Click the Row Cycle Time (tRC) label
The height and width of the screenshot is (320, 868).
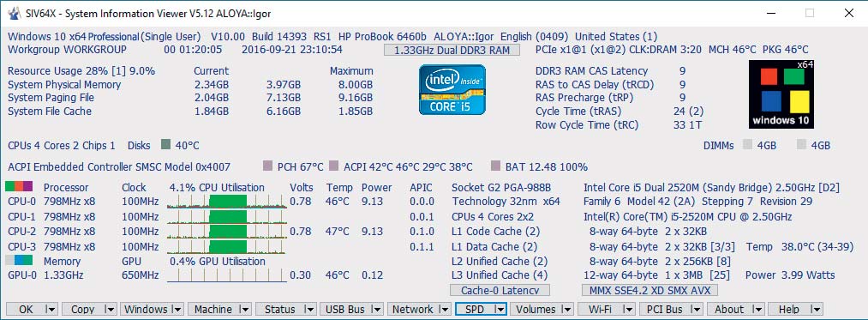[x=587, y=125]
